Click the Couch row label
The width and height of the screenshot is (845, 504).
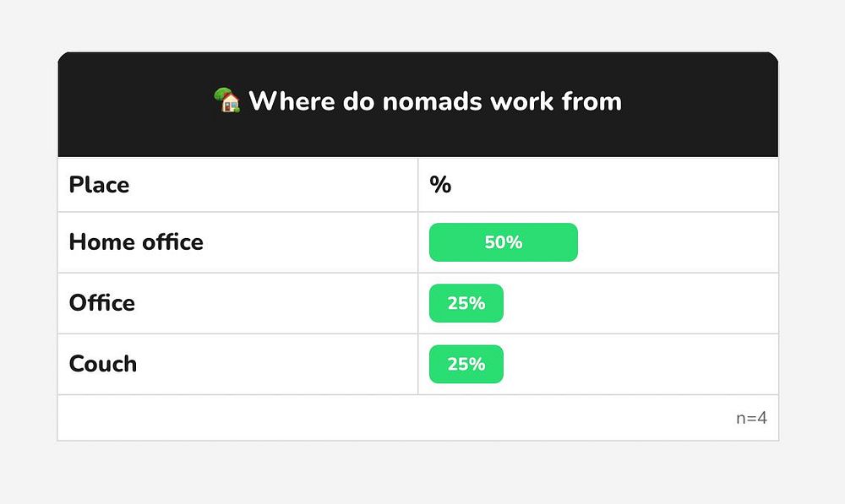click(103, 364)
